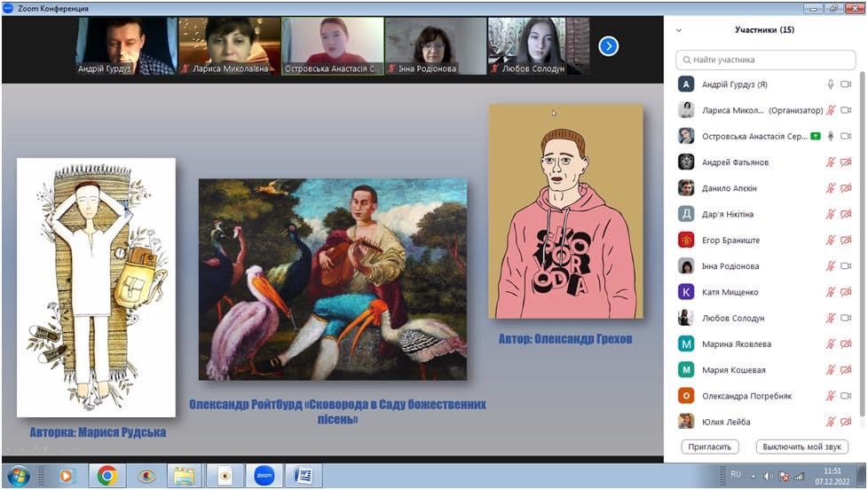Click green screen-share icon for Островська Анастасія
Viewport: 868px width, 490px height.
click(816, 136)
